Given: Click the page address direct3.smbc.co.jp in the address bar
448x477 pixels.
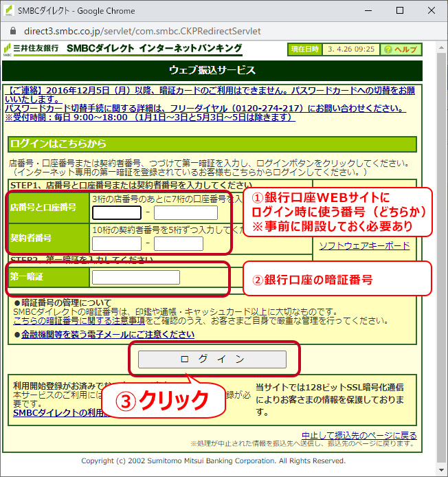Looking at the screenshot, I should click(142, 31).
